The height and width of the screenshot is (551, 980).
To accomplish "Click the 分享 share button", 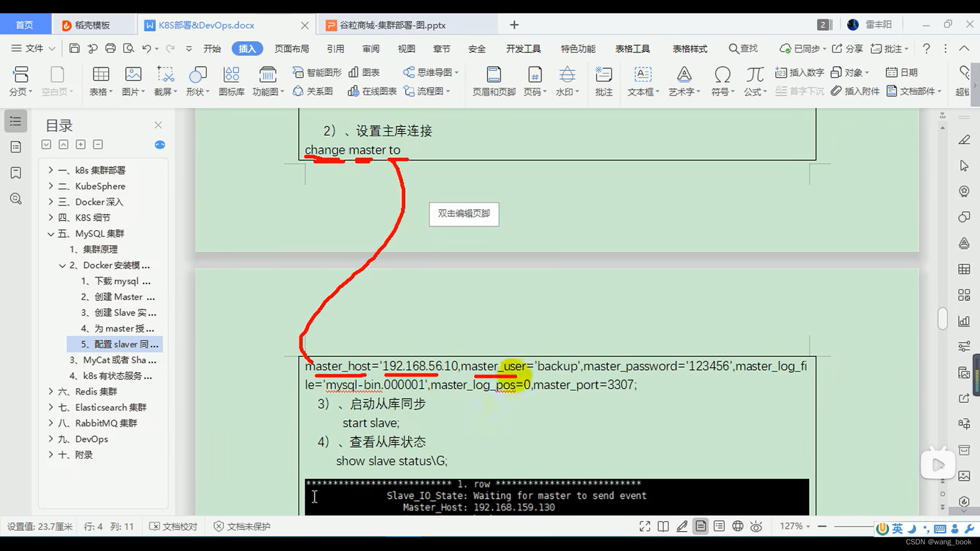I will (x=847, y=48).
